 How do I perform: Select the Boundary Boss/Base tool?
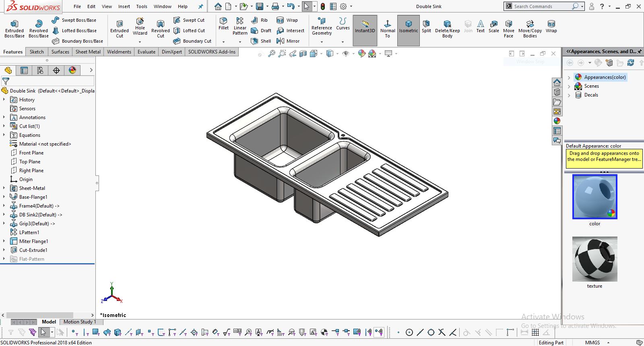click(x=77, y=41)
